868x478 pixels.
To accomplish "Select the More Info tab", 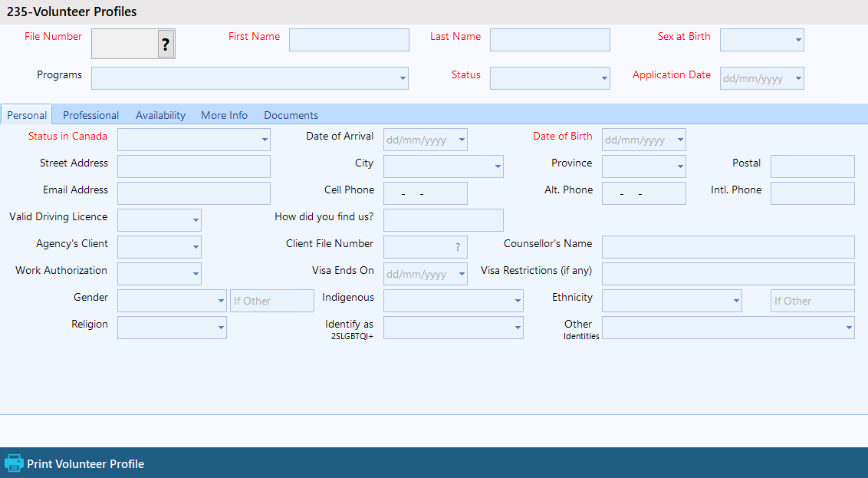I will [224, 115].
